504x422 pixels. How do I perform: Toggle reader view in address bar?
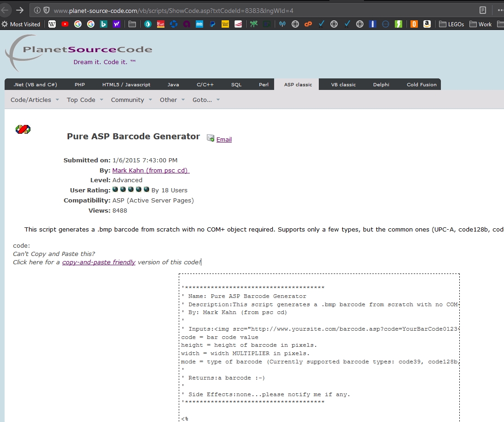point(483,10)
